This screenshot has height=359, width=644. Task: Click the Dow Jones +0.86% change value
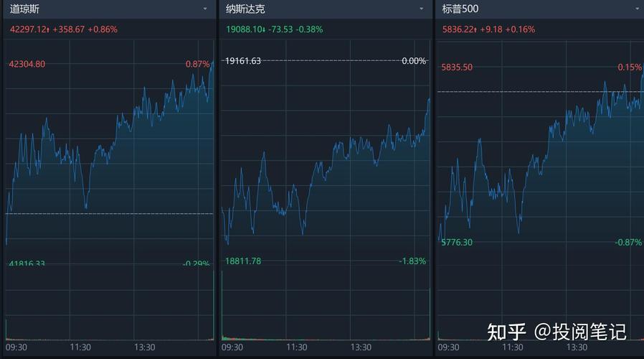tap(103, 29)
